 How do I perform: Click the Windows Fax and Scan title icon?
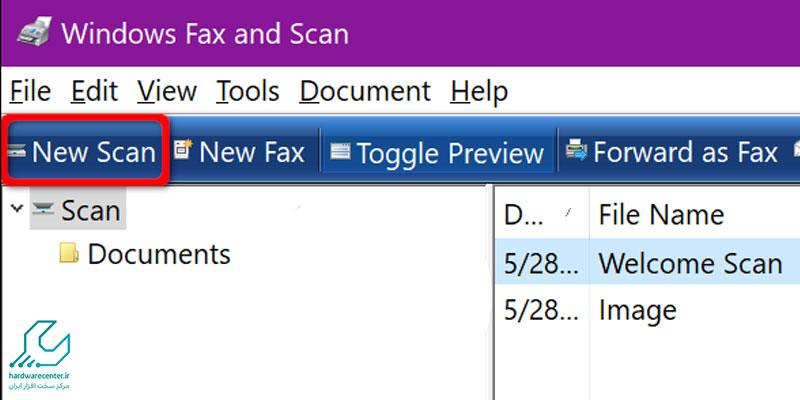[x=33, y=31]
